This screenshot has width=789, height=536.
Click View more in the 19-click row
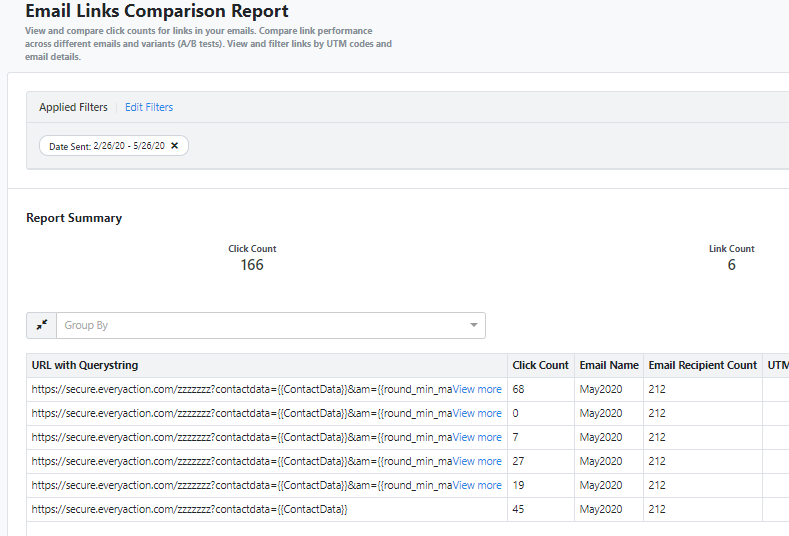477,485
